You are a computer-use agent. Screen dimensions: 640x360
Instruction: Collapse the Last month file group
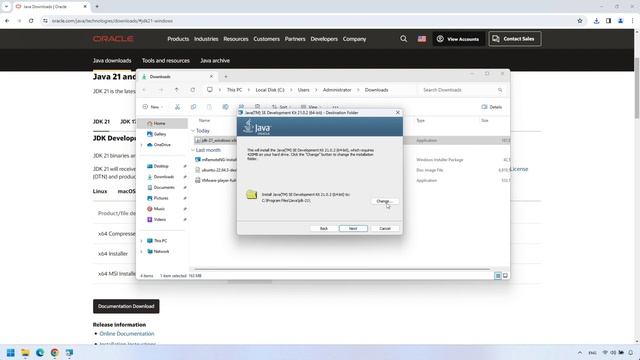point(193,150)
